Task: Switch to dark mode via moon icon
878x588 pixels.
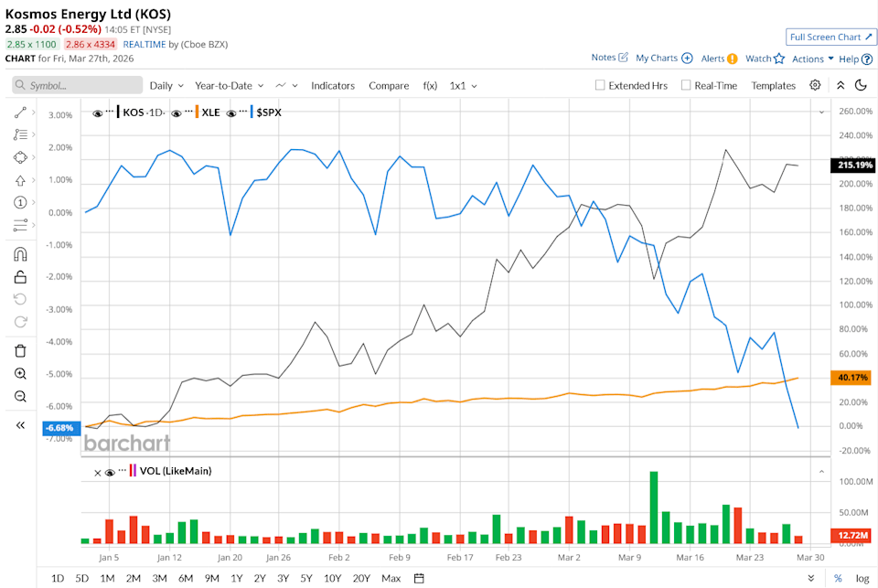Action: coord(861,85)
